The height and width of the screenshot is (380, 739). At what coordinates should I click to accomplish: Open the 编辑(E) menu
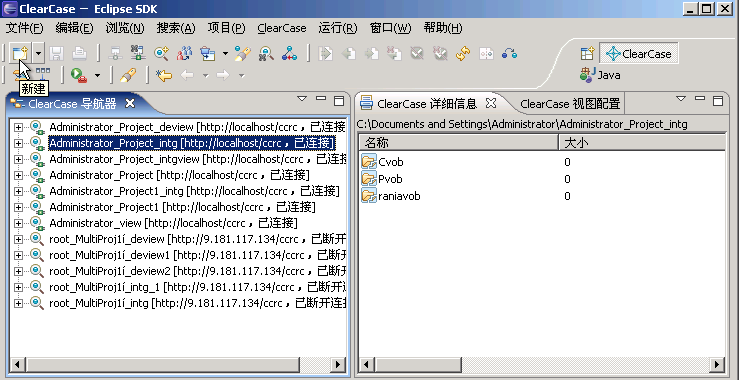[x=74, y=28]
